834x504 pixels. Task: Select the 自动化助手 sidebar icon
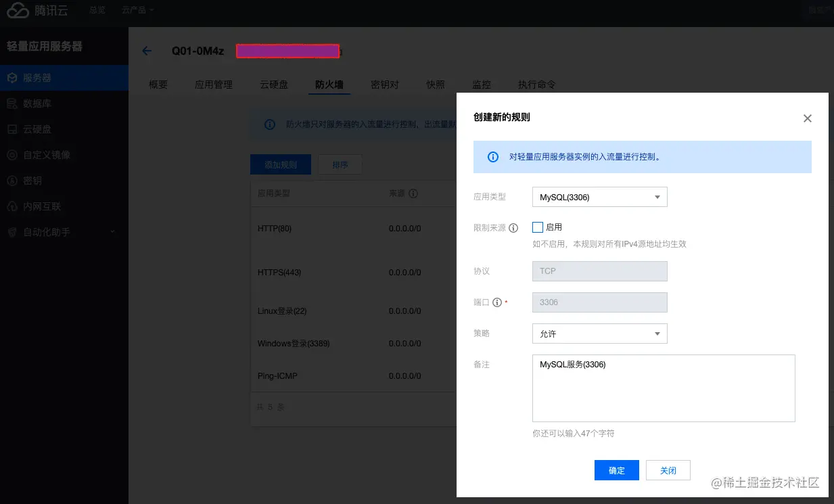pos(11,232)
